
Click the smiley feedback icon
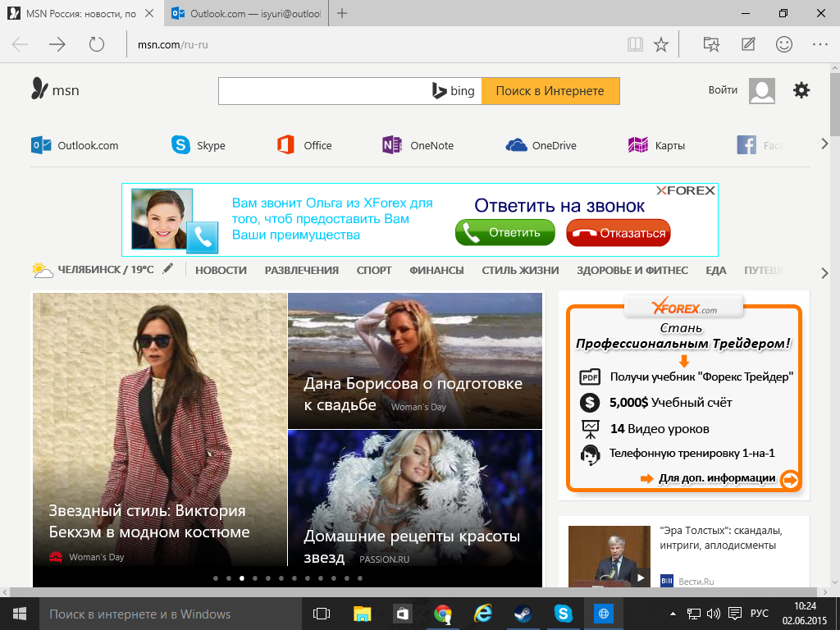tap(784, 44)
